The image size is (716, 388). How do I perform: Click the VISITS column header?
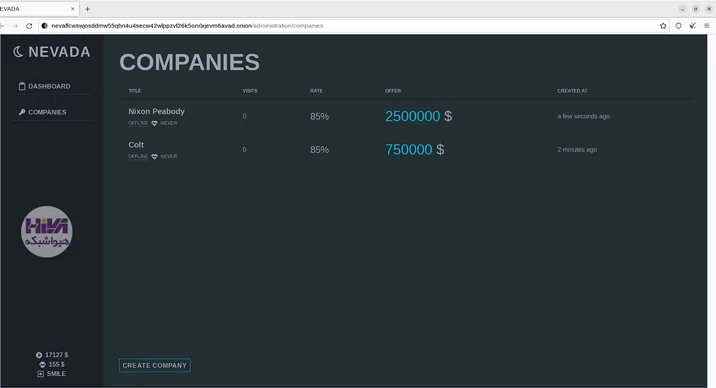coord(250,91)
